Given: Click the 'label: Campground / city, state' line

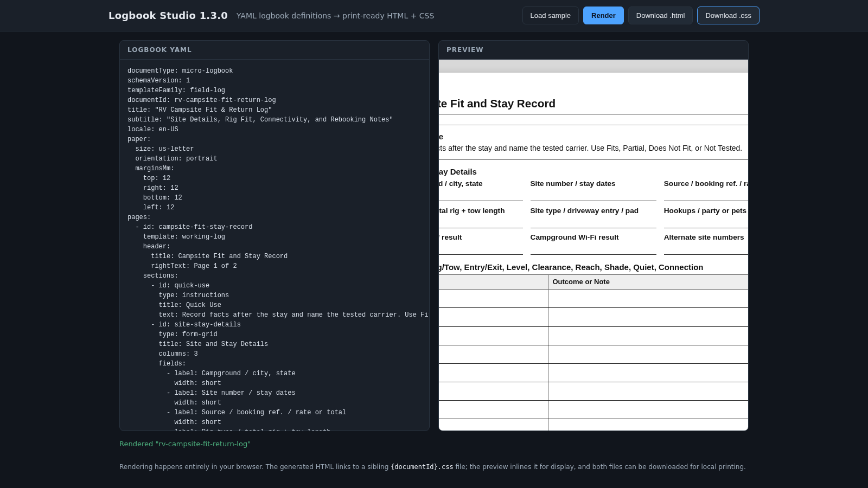Looking at the screenshot, I should 231,374.
